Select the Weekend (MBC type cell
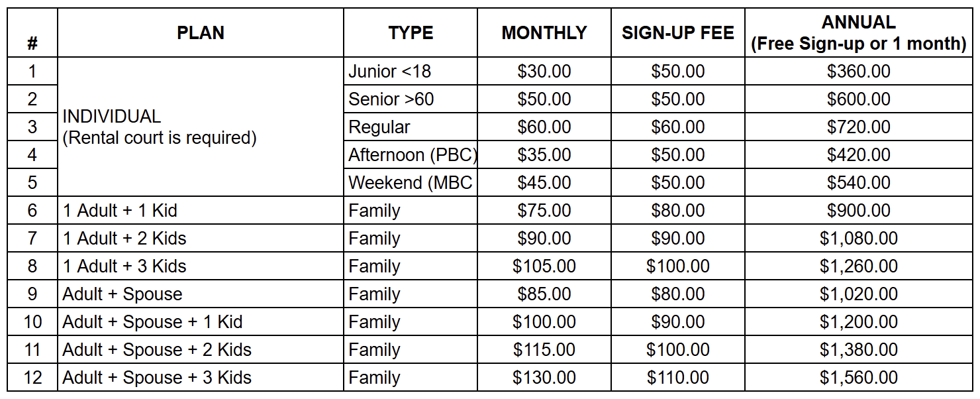This screenshot has height=399, width=980. click(411, 183)
